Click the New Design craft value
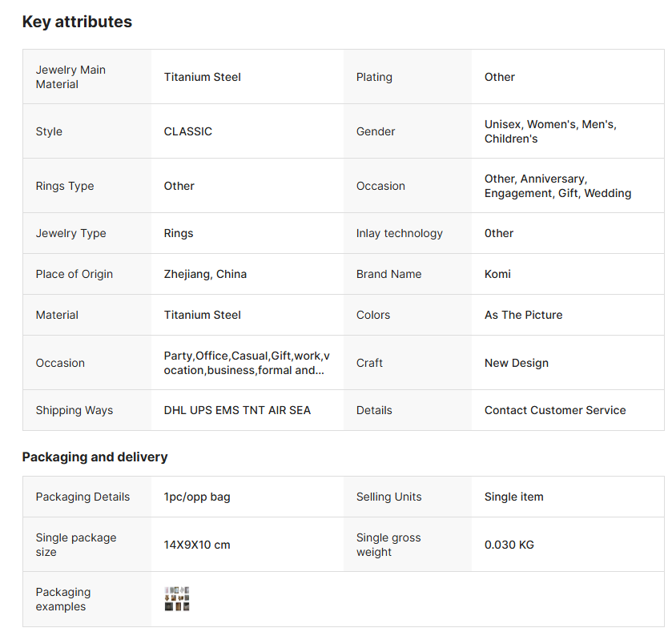Image resolution: width=672 pixels, height=640 pixels. (517, 363)
